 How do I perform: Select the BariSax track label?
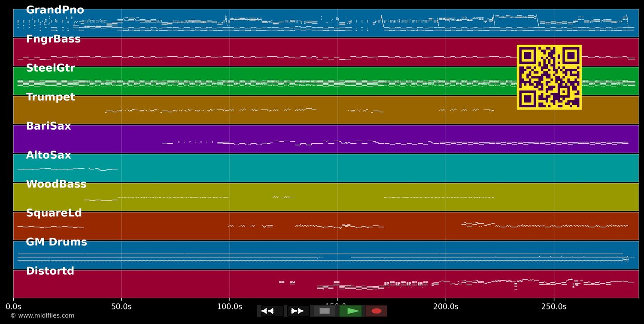coord(49,126)
